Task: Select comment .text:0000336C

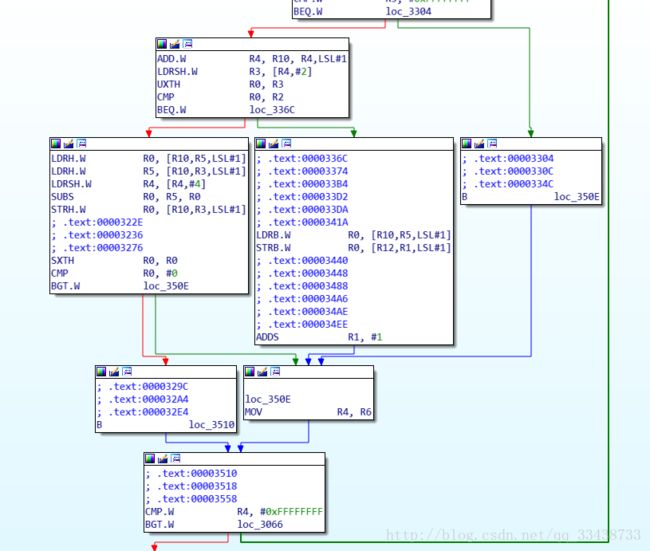Action: [x=302, y=158]
